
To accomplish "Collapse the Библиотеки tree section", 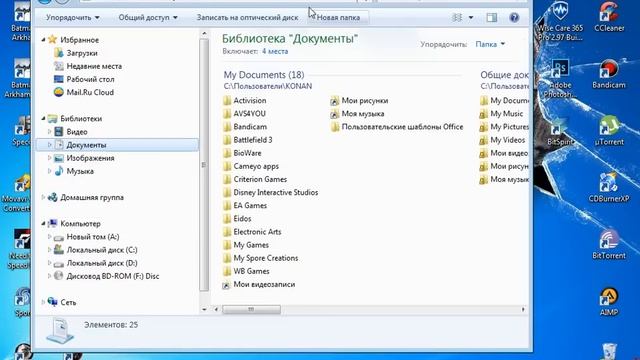I will 43,118.
